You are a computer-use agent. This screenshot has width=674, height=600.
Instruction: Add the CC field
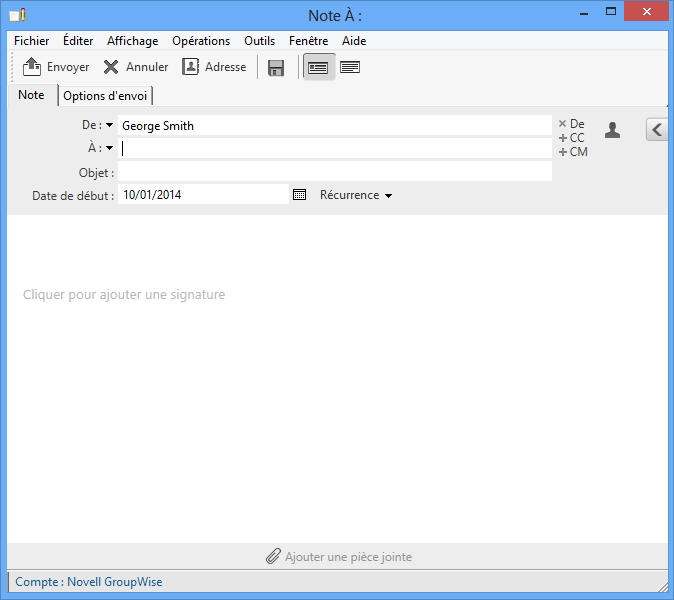[571, 138]
